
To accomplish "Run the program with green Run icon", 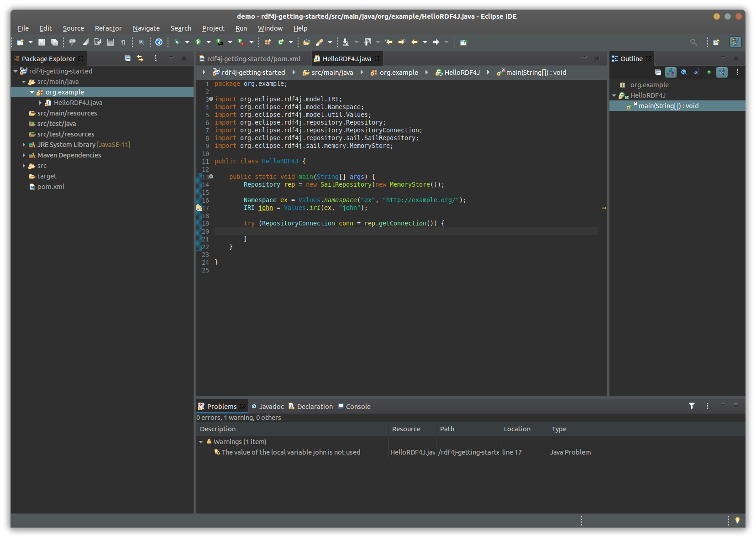I will [198, 42].
